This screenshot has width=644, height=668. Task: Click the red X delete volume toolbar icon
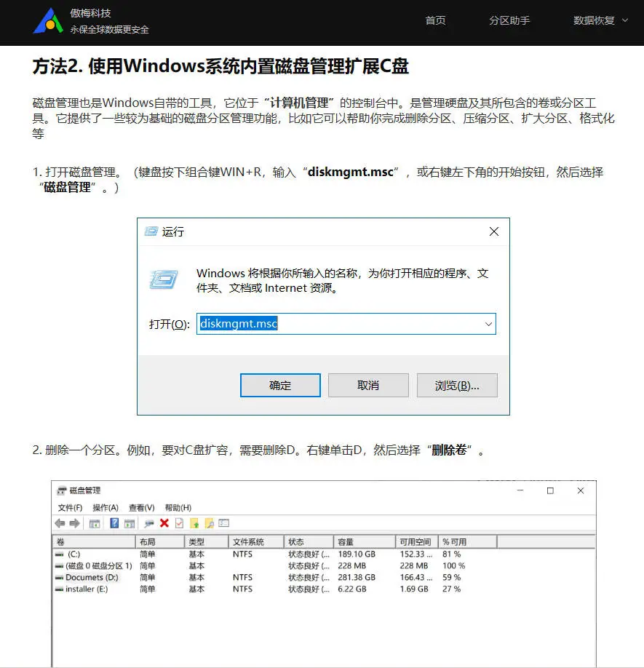point(163,522)
